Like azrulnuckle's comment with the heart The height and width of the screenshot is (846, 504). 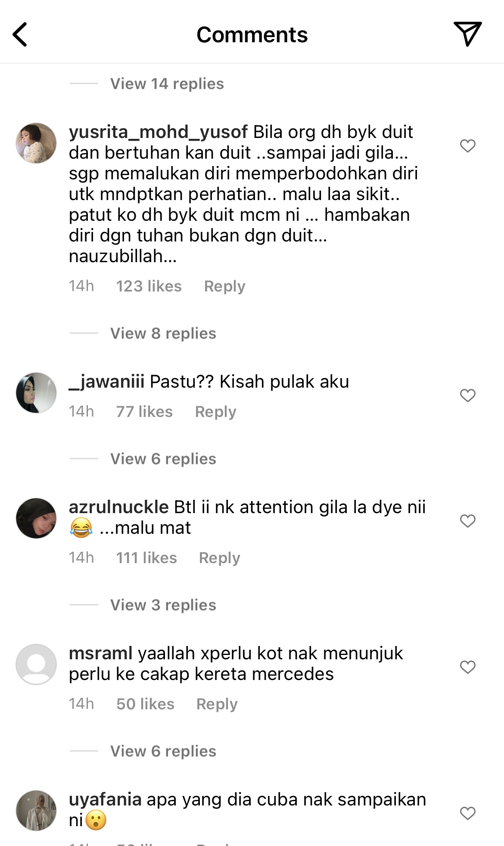tap(467, 521)
